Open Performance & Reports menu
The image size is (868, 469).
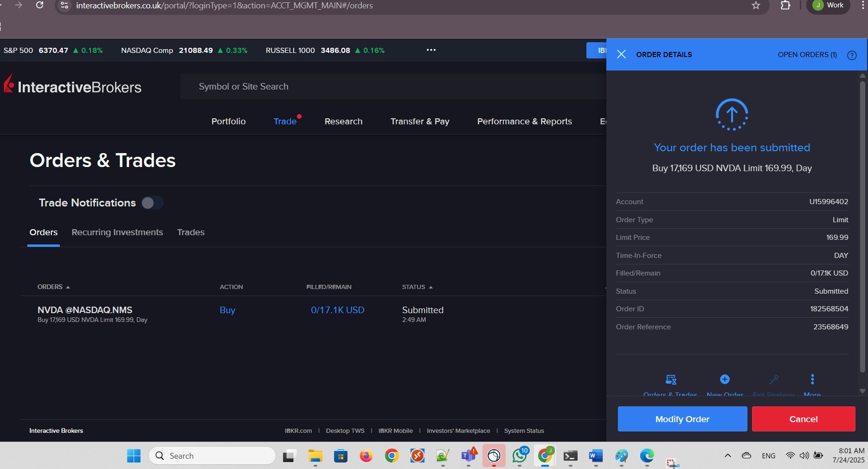pyautogui.click(x=524, y=122)
